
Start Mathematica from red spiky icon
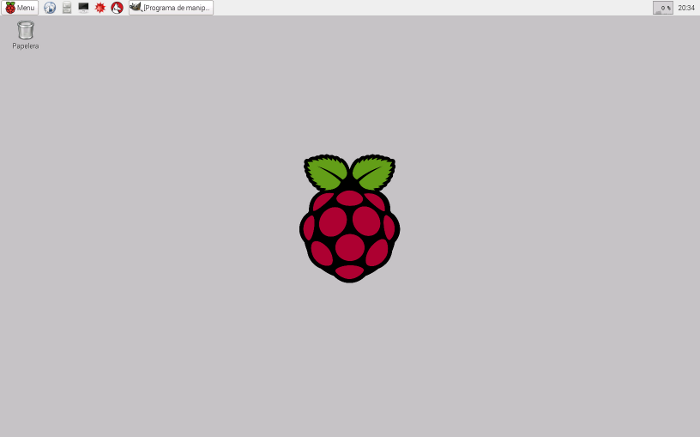click(100, 8)
